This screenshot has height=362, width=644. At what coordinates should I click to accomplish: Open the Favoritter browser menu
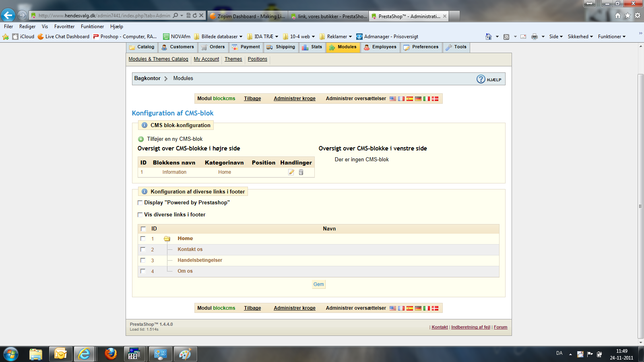tap(64, 27)
